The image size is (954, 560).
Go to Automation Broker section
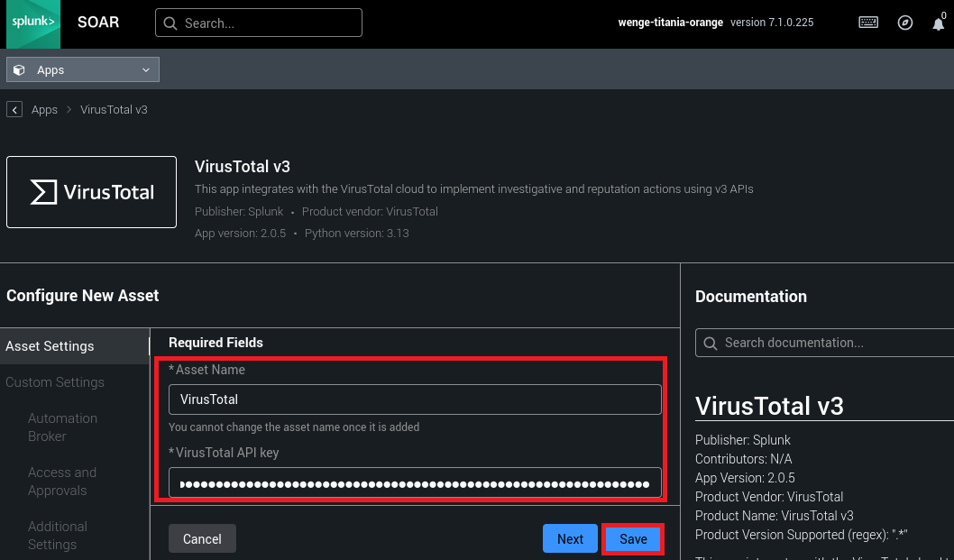[x=62, y=427]
